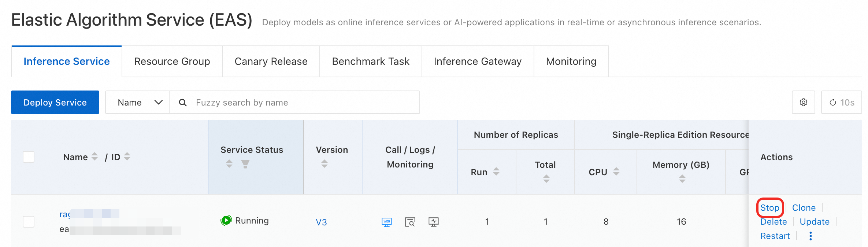The height and width of the screenshot is (247, 868).
Task: Sort the table by CPU
Action: 616,172
